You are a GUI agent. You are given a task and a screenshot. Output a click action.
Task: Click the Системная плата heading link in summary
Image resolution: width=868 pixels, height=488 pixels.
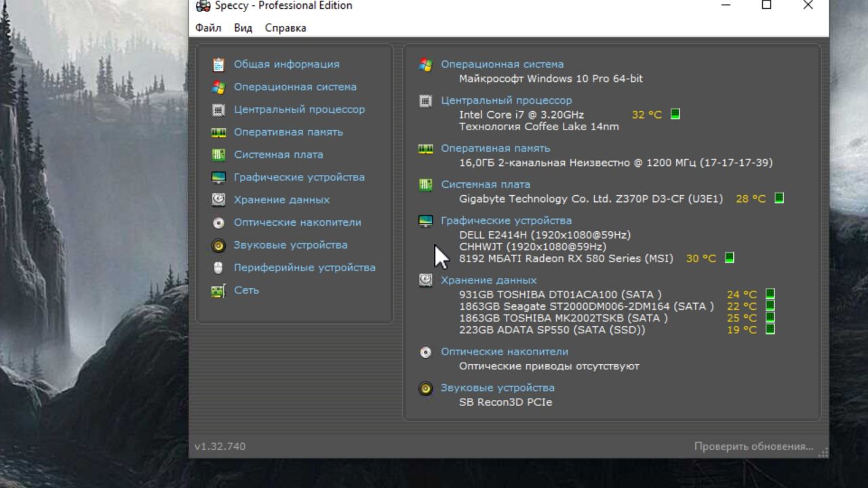[486, 184]
